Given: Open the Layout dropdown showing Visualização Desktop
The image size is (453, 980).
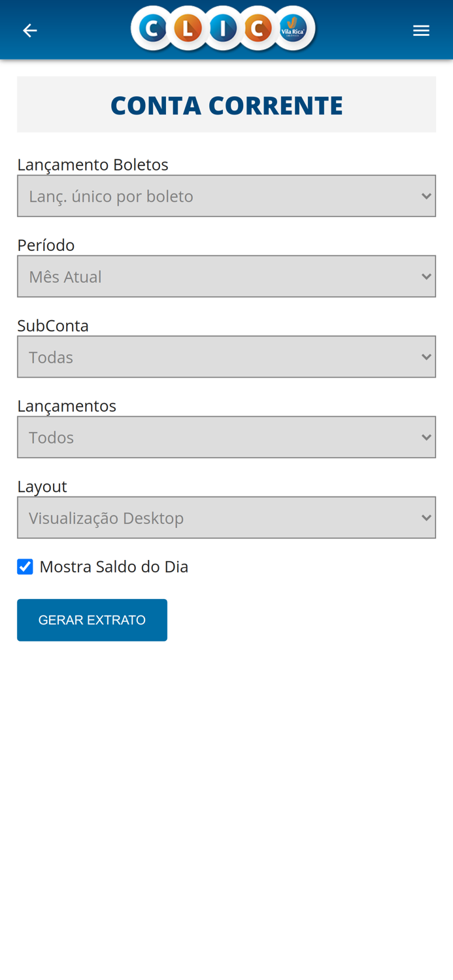Looking at the screenshot, I should pos(226,517).
